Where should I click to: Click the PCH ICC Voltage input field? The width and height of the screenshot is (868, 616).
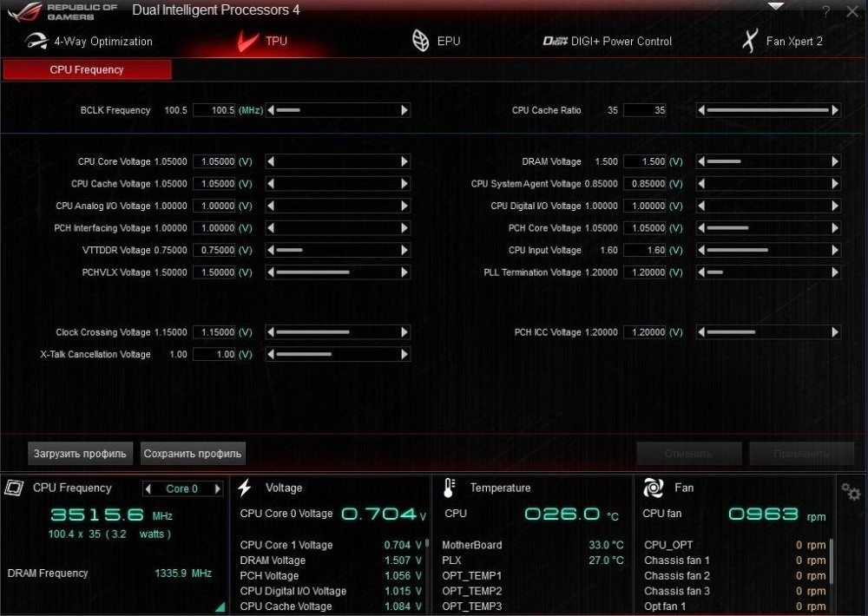tap(645, 332)
